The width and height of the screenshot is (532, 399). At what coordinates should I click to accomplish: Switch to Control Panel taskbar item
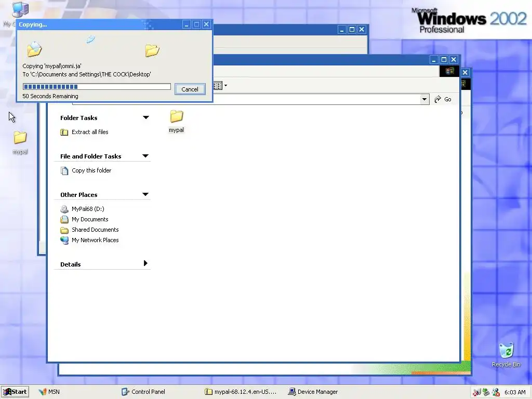143,392
